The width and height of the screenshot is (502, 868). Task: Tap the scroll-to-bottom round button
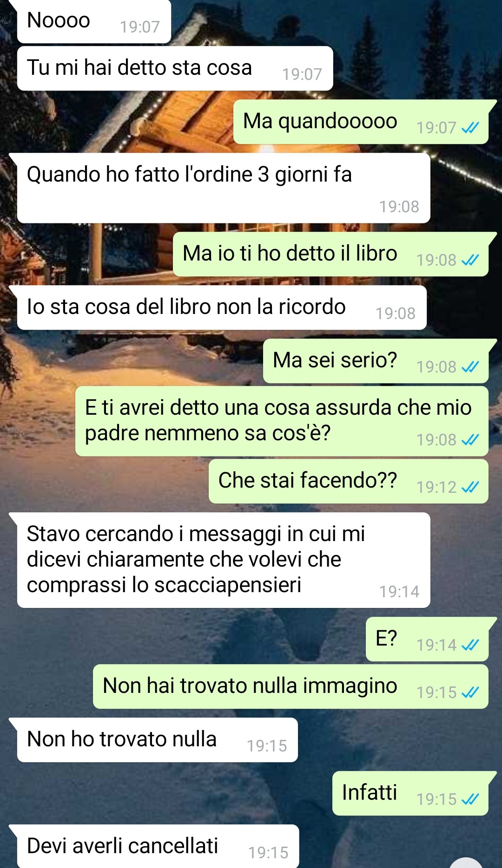(x=466, y=863)
